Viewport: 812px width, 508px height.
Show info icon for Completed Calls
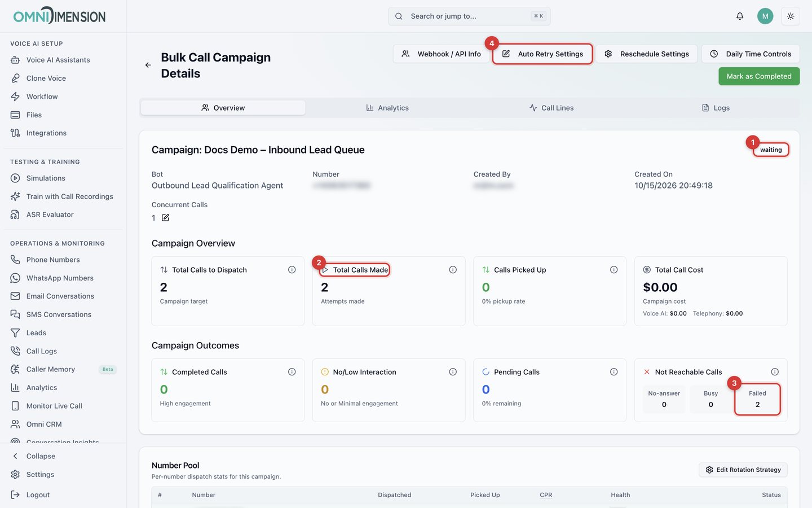pos(292,372)
